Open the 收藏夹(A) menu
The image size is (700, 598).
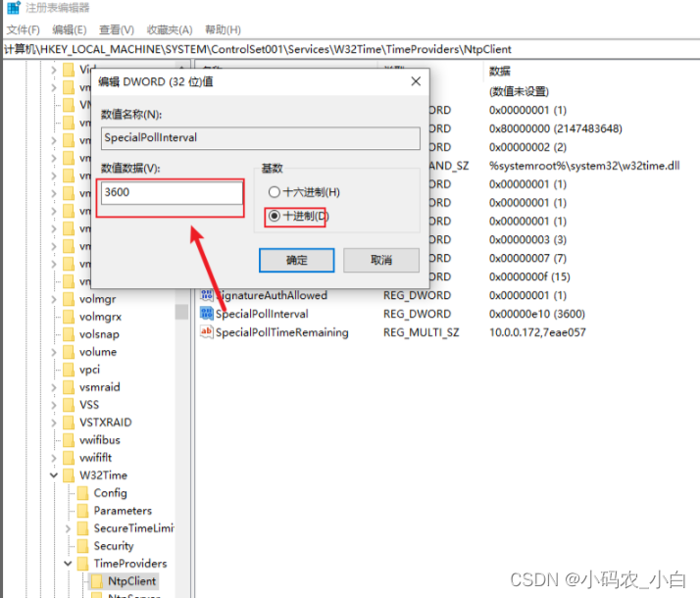tap(170, 29)
